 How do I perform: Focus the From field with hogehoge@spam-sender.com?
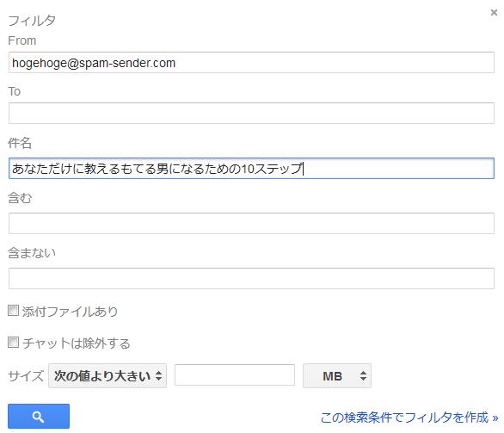tap(251, 62)
